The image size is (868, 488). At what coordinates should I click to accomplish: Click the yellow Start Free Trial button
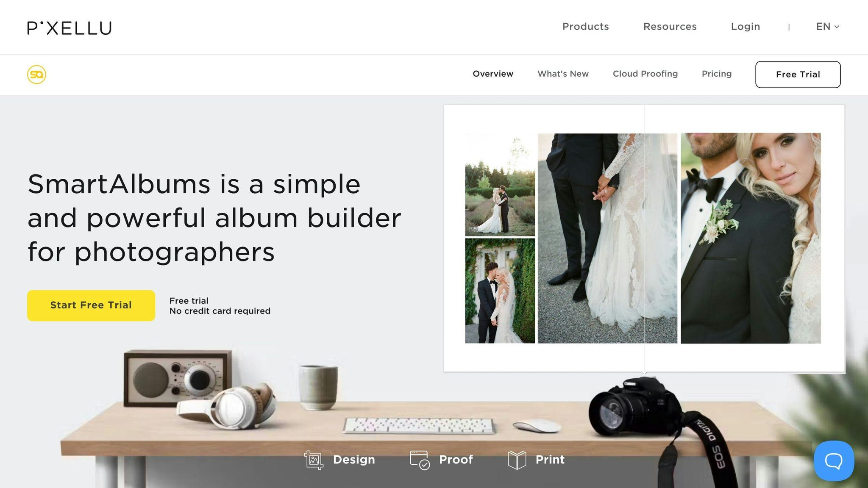91,305
